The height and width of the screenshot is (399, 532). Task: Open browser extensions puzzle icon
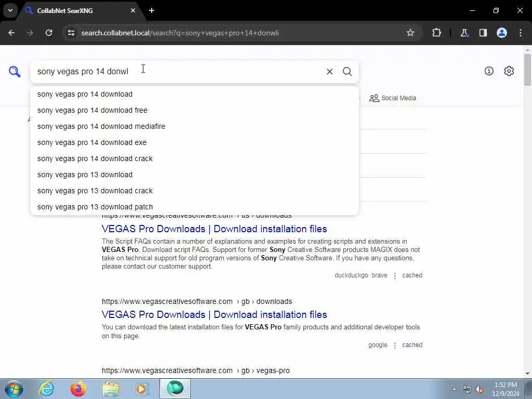coord(436,33)
